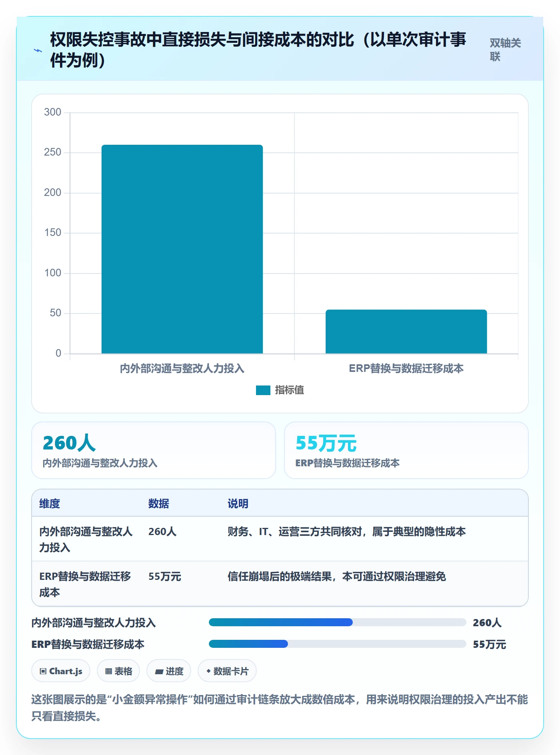Click the 260人 value beside the progress bar
This screenshot has width=560, height=755.
coord(487,623)
